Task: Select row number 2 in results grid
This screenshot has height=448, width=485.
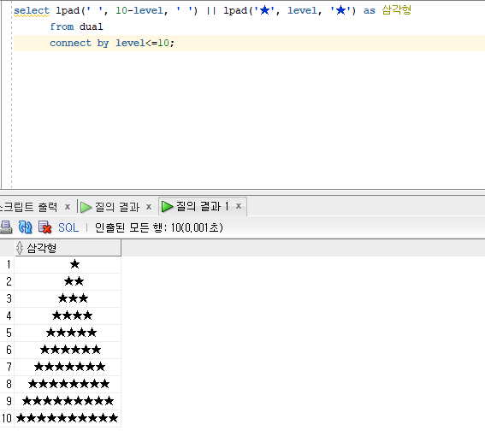Action: (x=7, y=281)
